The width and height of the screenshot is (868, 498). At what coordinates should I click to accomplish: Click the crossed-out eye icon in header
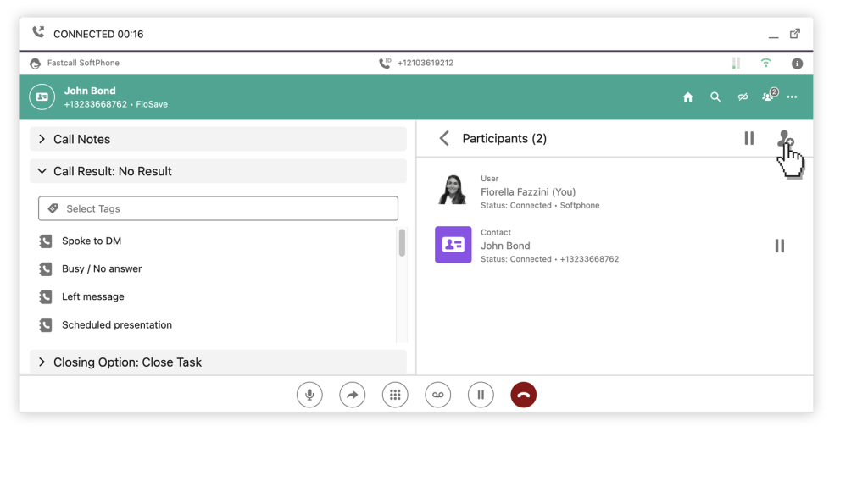[743, 97]
